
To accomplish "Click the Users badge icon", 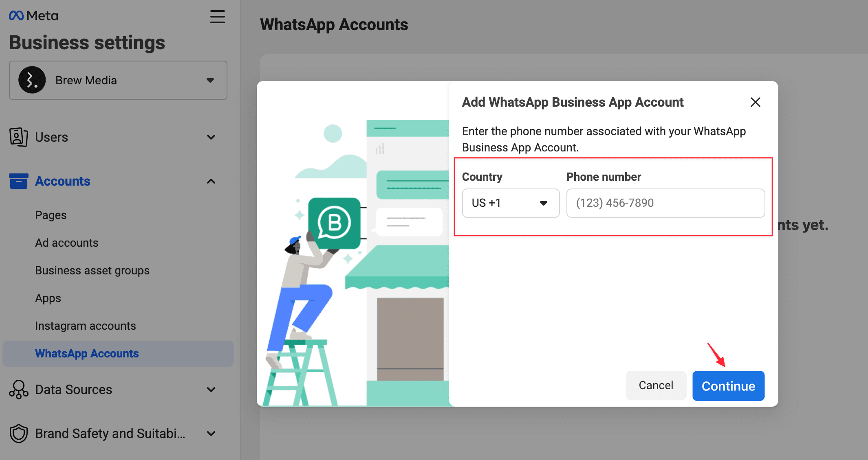I will [19, 137].
